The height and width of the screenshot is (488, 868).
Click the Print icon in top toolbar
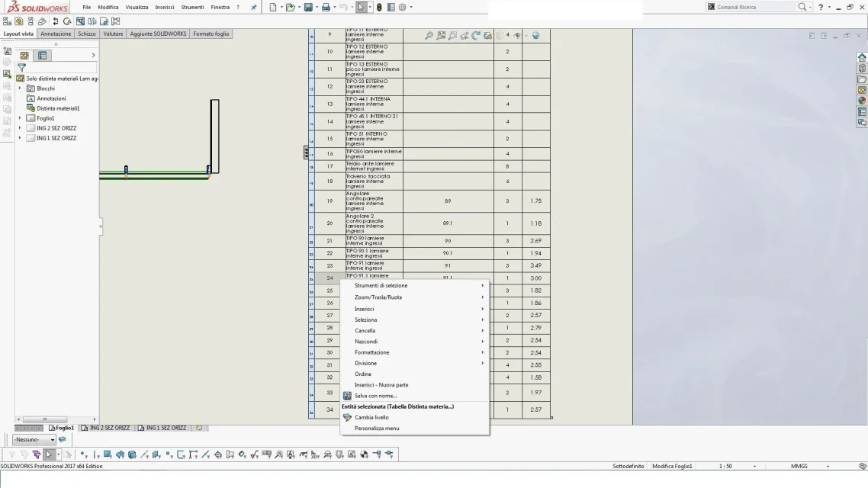coord(326,7)
